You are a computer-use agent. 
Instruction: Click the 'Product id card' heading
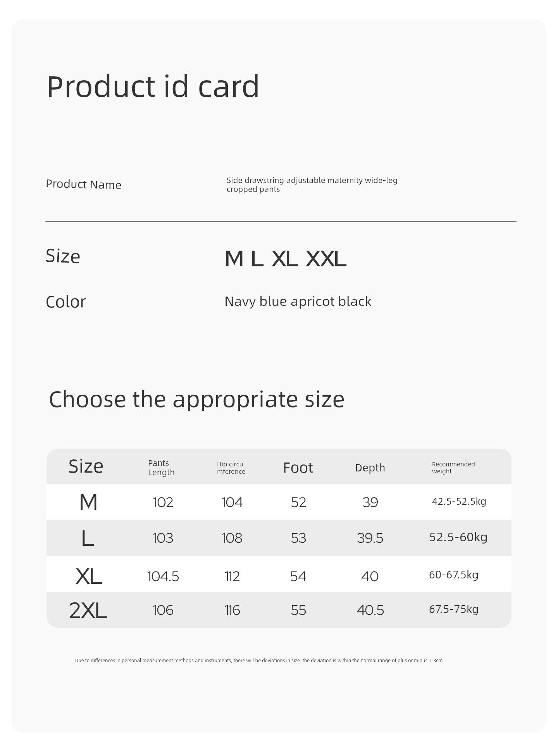pos(153,87)
